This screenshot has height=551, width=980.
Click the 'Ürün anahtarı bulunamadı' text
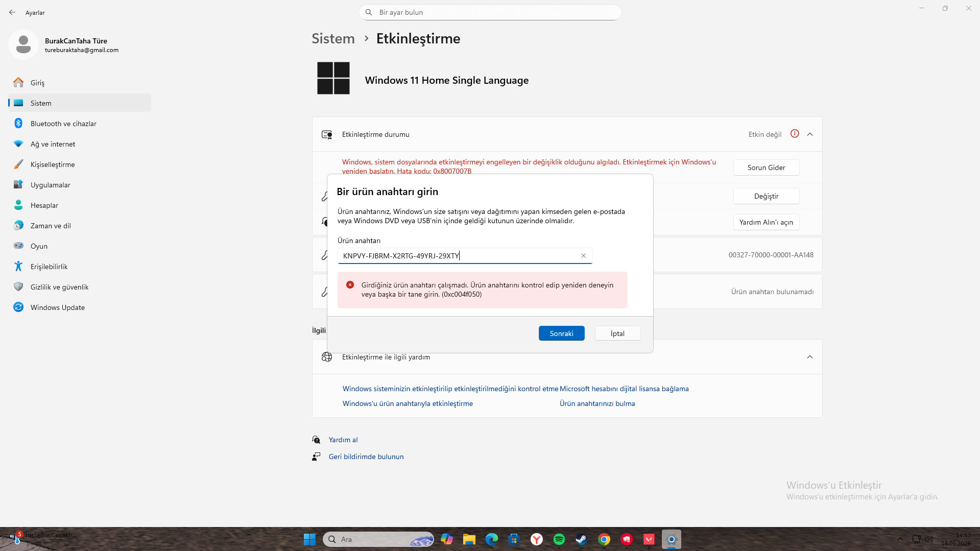772,292
